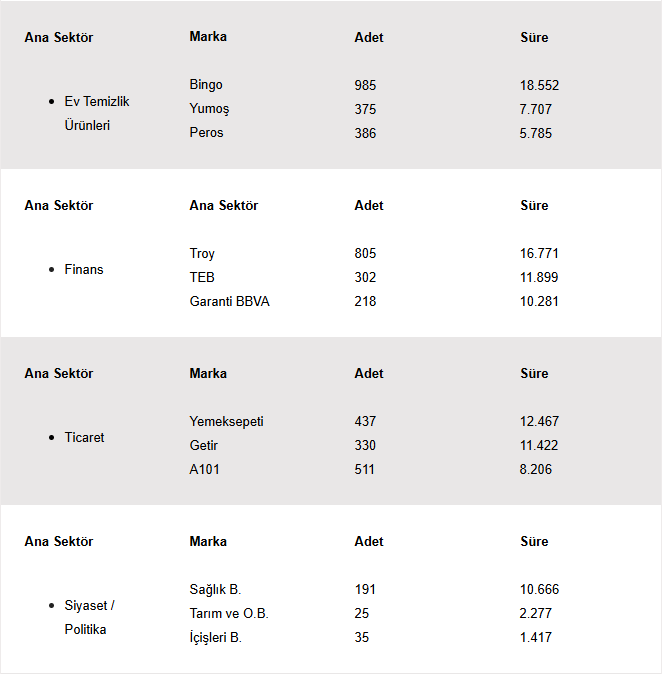Select the 805 count value for Troy
The width and height of the screenshot is (662, 674).
click(365, 253)
